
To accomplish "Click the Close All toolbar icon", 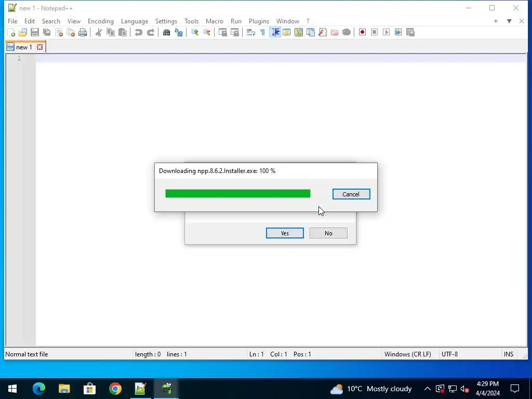I will pos(71,32).
